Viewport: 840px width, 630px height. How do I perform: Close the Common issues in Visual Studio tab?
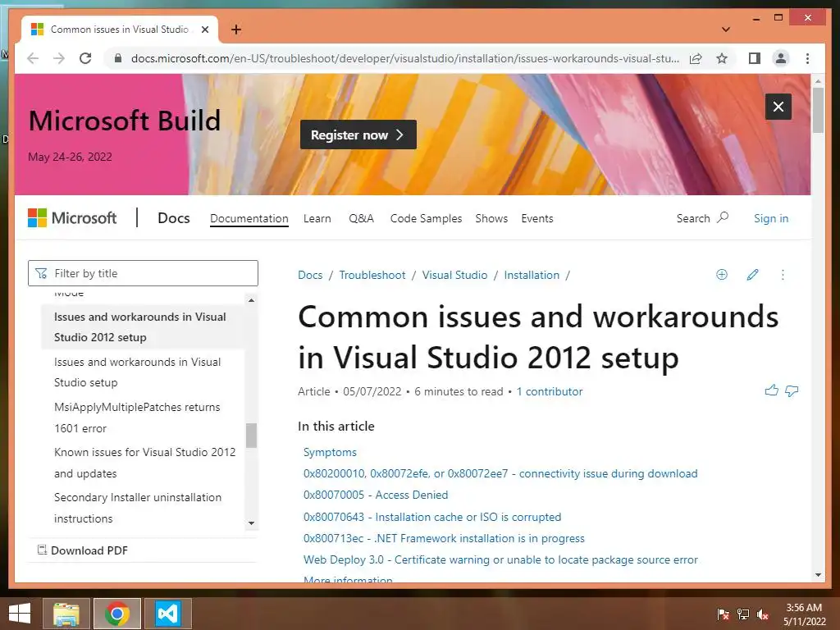(204, 30)
